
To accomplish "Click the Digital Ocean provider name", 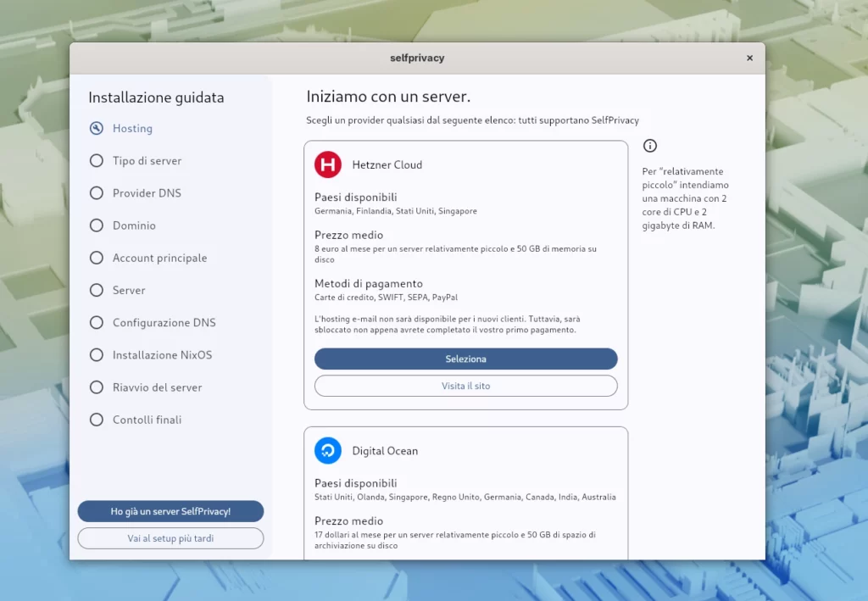I will click(x=385, y=451).
